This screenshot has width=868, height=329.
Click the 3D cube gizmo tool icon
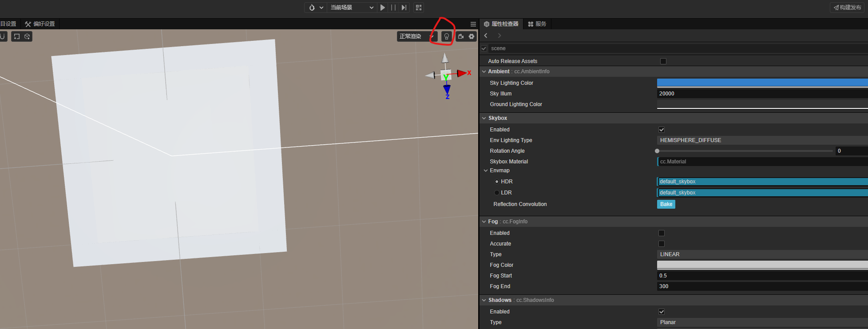coord(27,36)
